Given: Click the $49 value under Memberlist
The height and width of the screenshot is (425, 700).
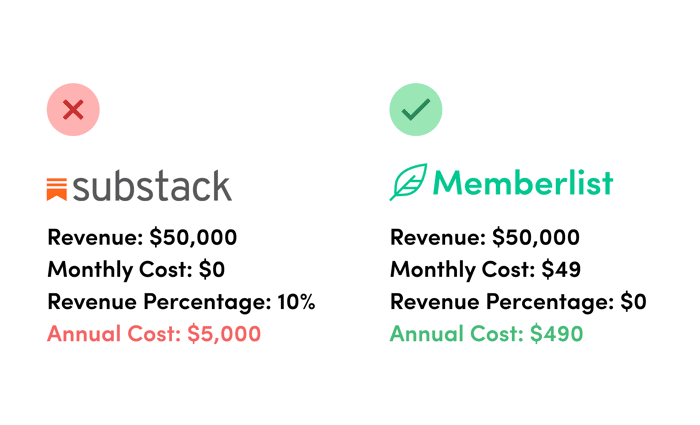Looking at the screenshot, I should pyautogui.click(x=561, y=269).
